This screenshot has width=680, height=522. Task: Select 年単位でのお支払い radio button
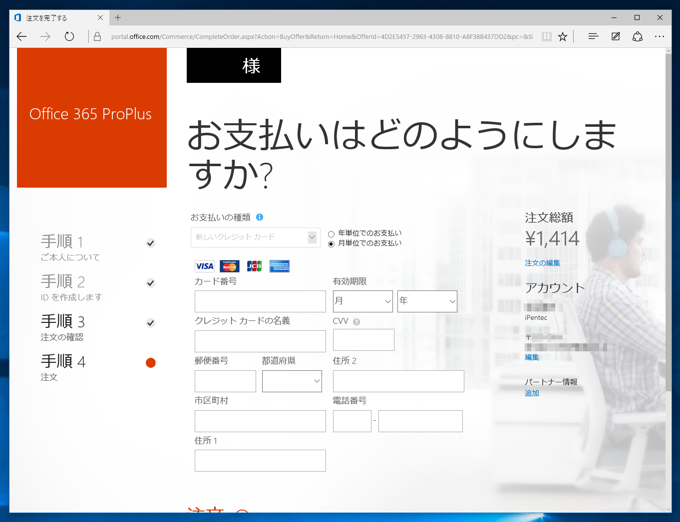(x=331, y=234)
